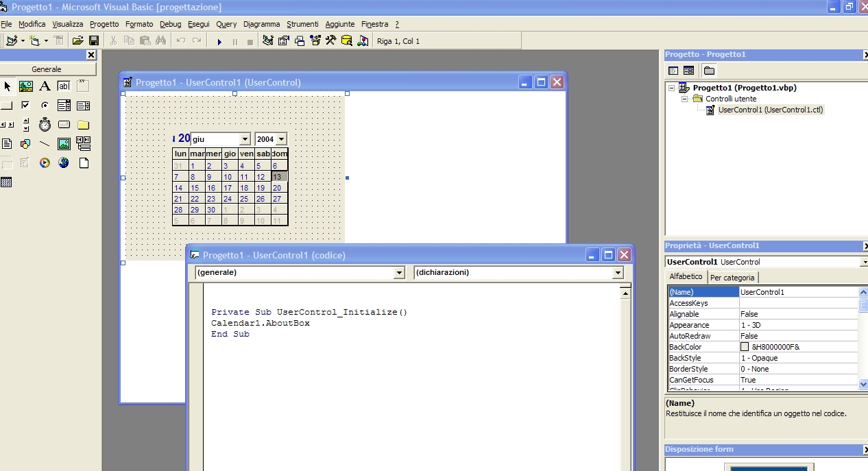Click day 13 in the calendar
This screenshot has height=471, width=868.
[x=279, y=177]
